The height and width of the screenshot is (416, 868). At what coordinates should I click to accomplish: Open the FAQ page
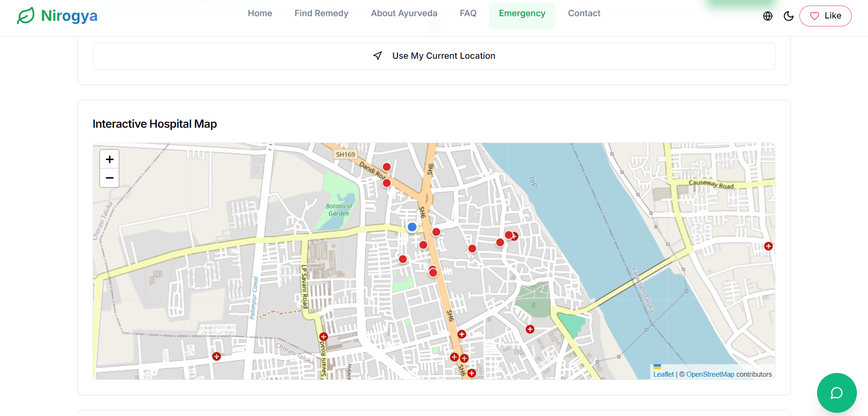click(x=468, y=13)
